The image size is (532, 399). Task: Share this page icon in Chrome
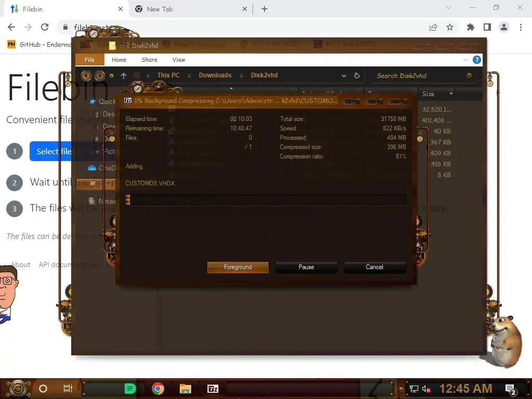pos(433,27)
